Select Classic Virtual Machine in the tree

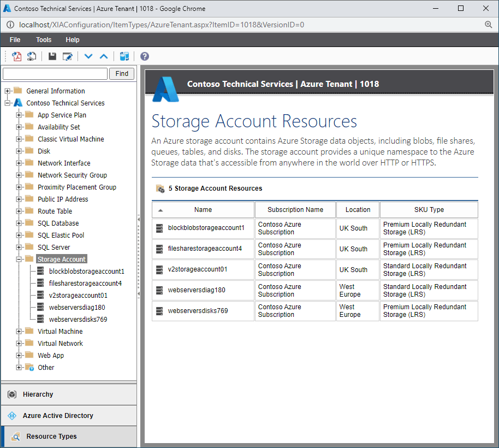70,139
